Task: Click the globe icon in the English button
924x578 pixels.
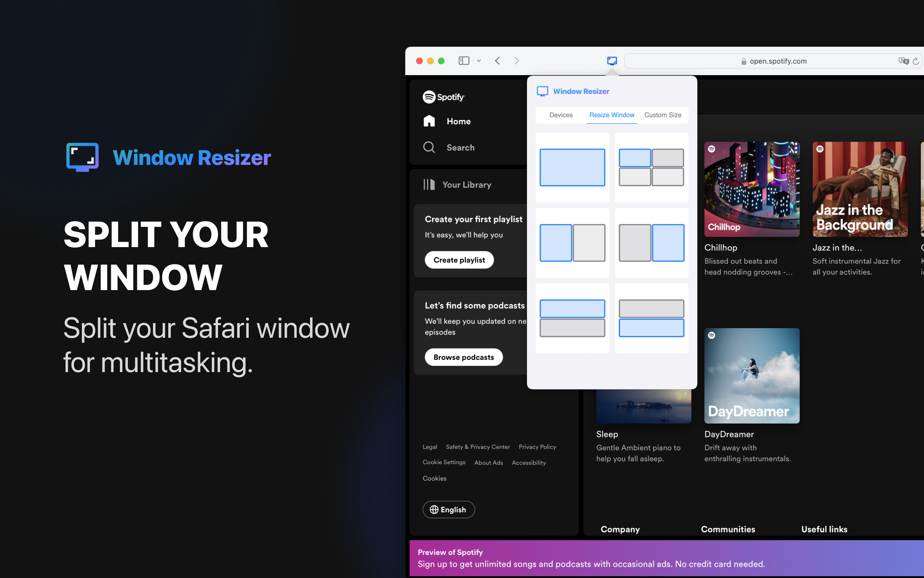Action: click(434, 510)
